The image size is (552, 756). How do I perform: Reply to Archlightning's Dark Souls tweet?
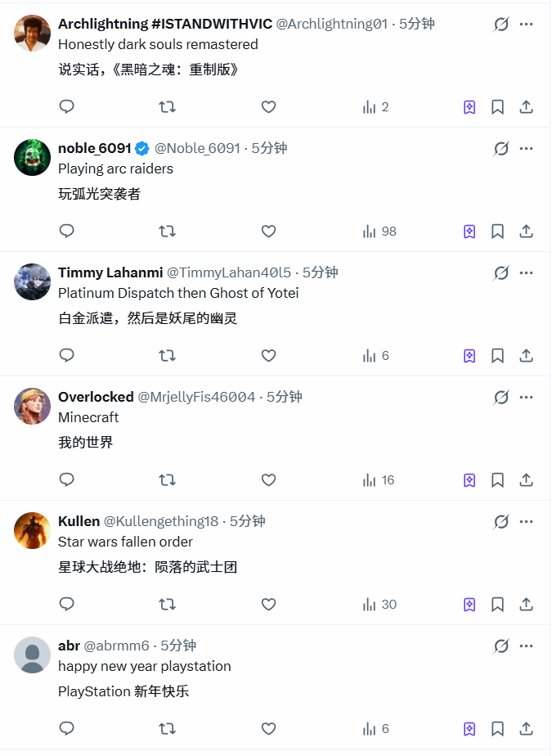coord(67,106)
